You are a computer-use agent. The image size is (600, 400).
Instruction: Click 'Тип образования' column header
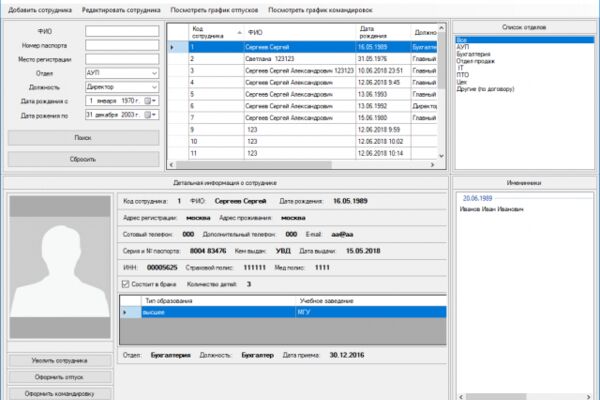click(218, 301)
